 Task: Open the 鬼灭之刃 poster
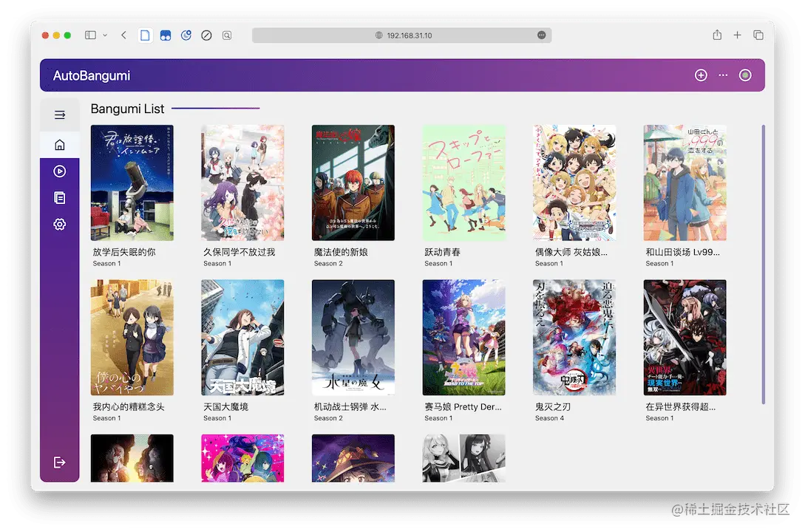574,338
